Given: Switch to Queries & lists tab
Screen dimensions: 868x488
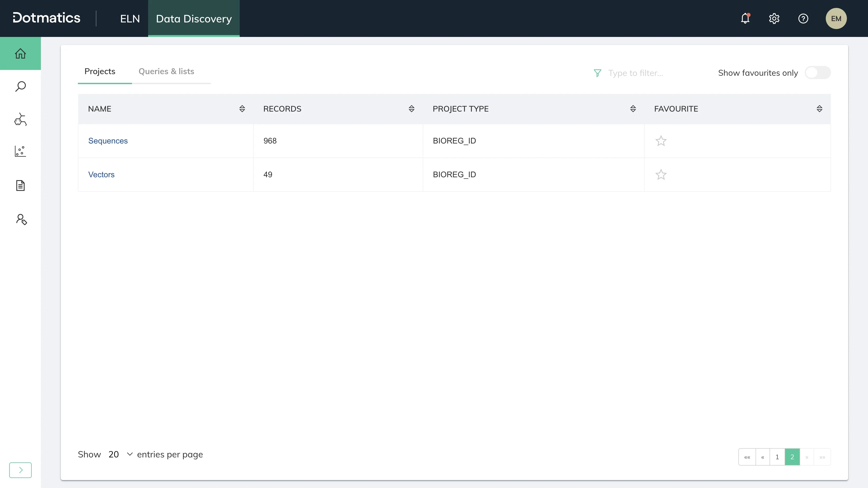Looking at the screenshot, I should point(166,71).
